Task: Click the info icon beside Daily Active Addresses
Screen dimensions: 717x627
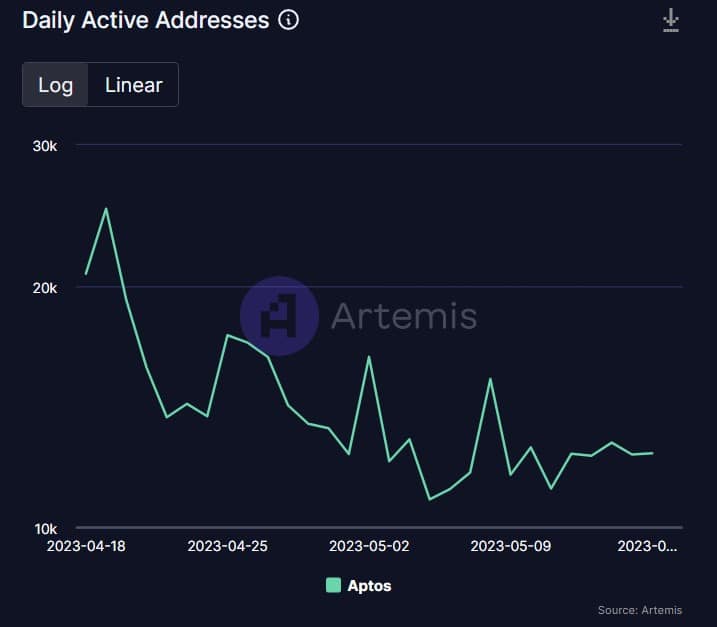Action: point(289,20)
